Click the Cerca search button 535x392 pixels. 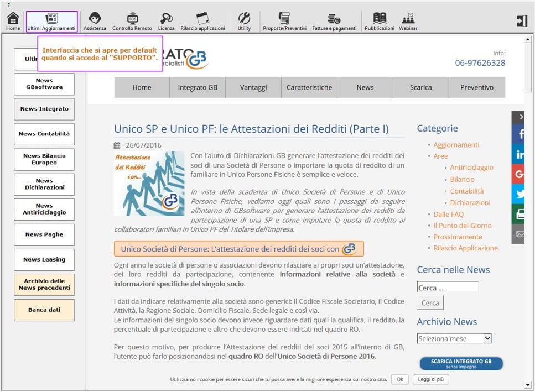pos(430,302)
